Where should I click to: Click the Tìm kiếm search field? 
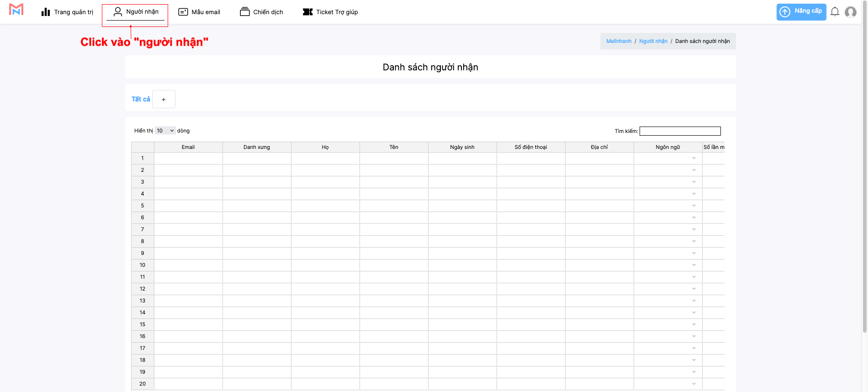(x=680, y=131)
